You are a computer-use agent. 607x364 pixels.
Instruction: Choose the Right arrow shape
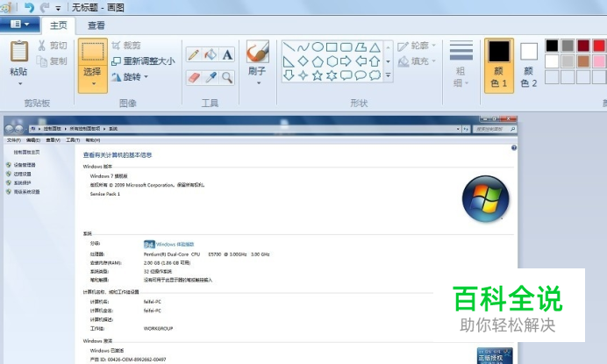coord(346,61)
